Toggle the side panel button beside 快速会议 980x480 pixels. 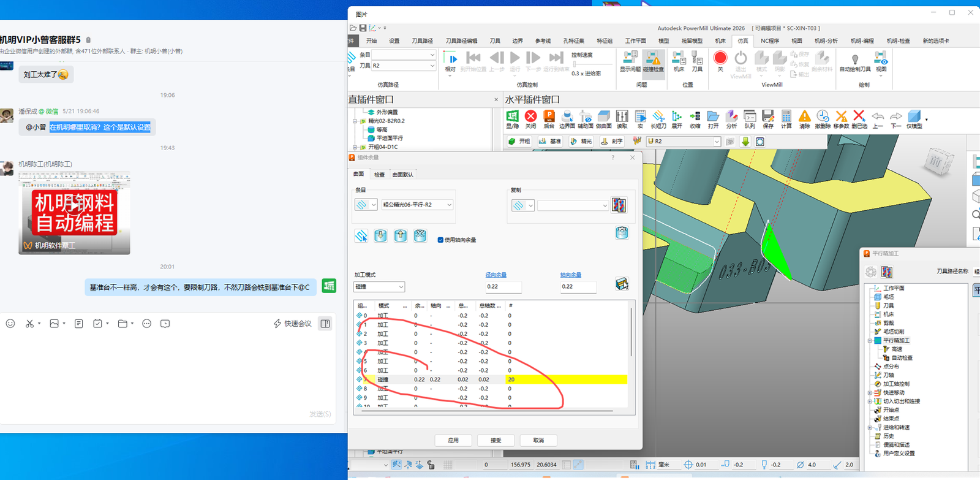coord(325,324)
